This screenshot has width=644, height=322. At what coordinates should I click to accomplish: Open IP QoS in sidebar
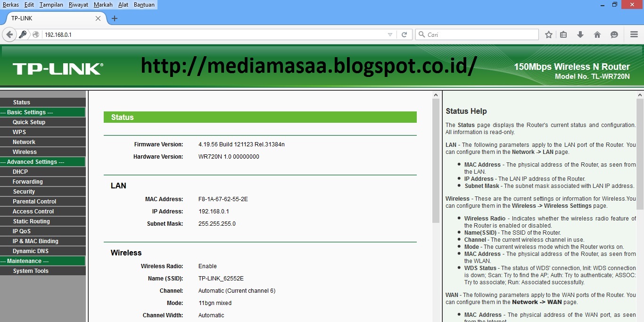[43, 231]
